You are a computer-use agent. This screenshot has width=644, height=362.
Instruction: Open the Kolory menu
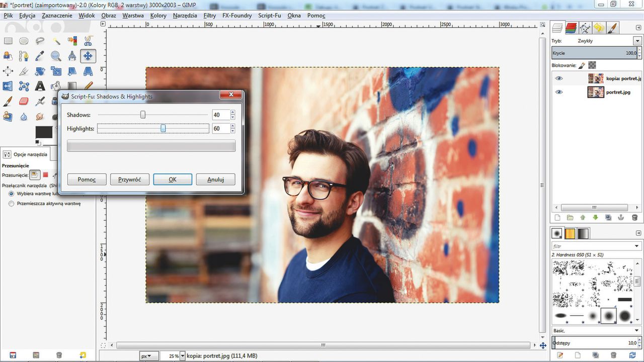click(158, 16)
